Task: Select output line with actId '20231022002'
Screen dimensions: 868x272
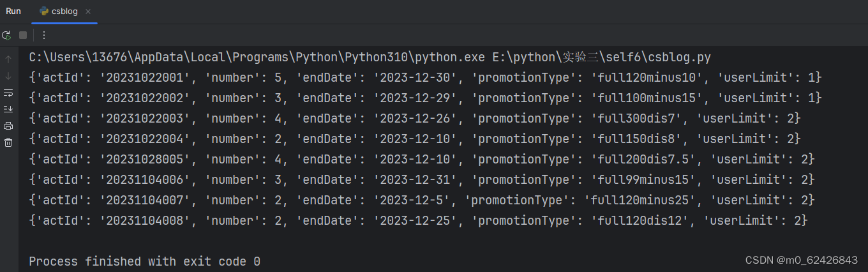Action: point(425,98)
